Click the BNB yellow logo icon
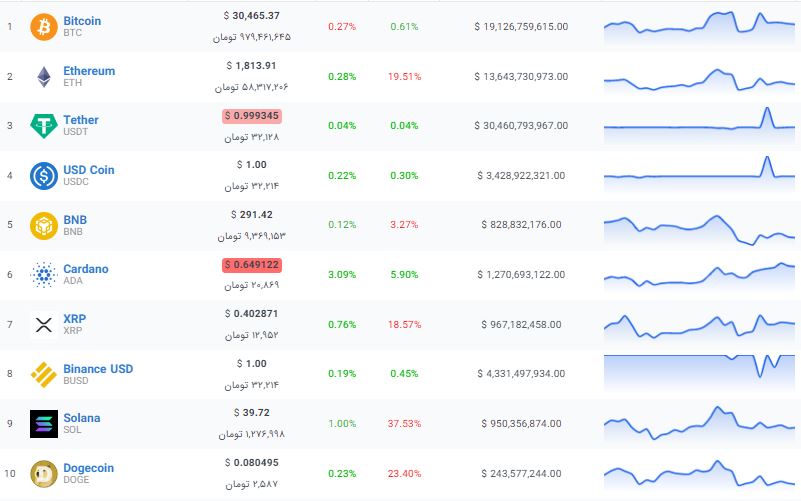The image size is (801, 501). [x=44, y=225]
